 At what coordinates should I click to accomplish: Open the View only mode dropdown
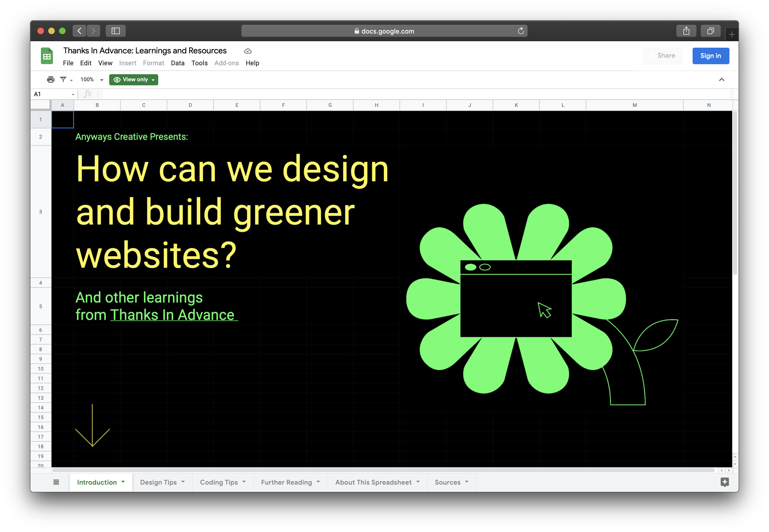tap(134, 79)
